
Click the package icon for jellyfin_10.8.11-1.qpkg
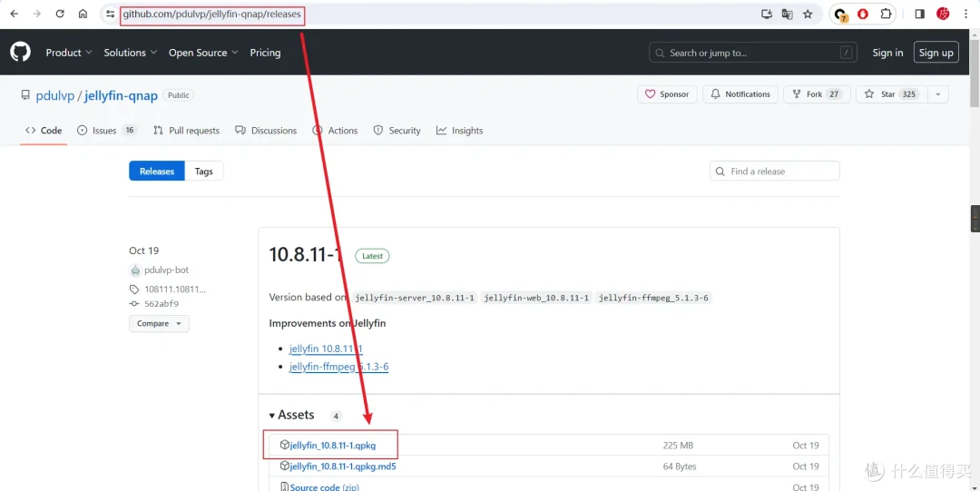point(284,445)
